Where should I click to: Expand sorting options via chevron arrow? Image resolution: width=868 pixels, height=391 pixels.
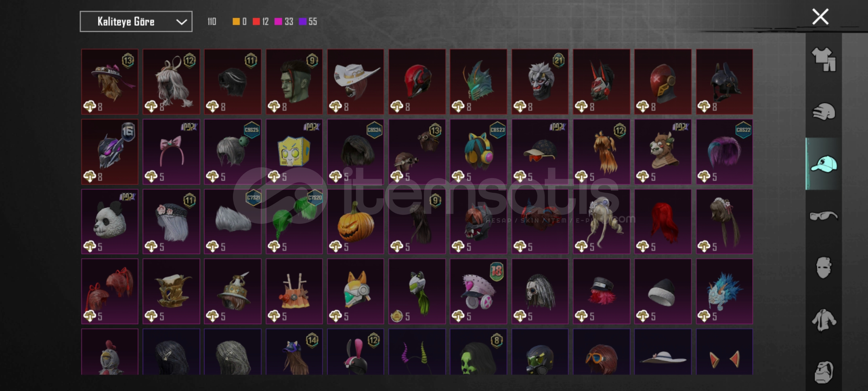(181, 22)
